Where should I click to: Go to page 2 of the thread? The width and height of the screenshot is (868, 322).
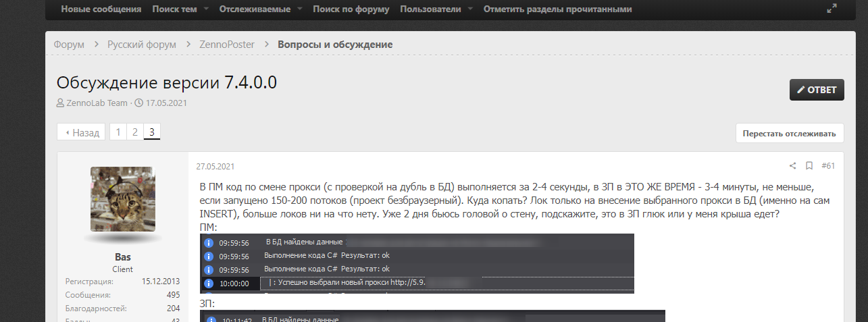click(135, 132)
